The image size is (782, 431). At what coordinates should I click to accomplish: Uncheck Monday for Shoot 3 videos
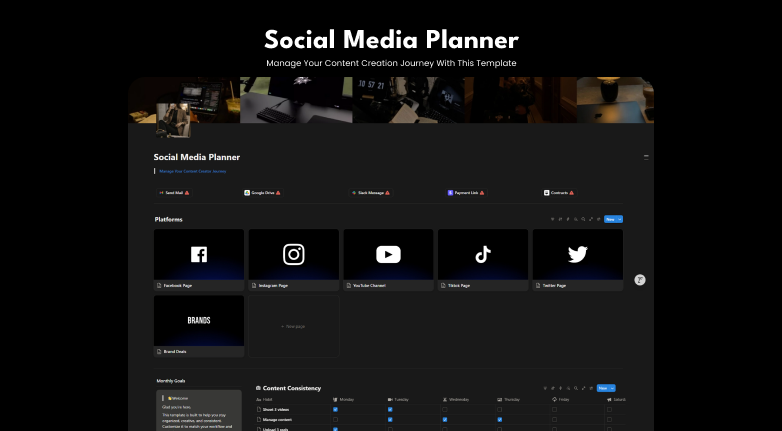(x=335, y=410)
